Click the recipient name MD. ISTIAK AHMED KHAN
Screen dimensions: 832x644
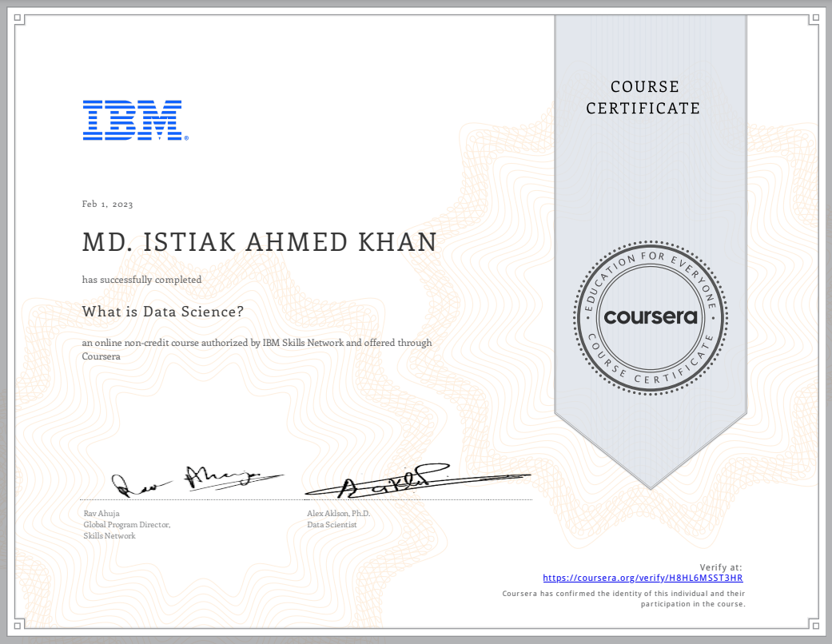coord(260,242)
